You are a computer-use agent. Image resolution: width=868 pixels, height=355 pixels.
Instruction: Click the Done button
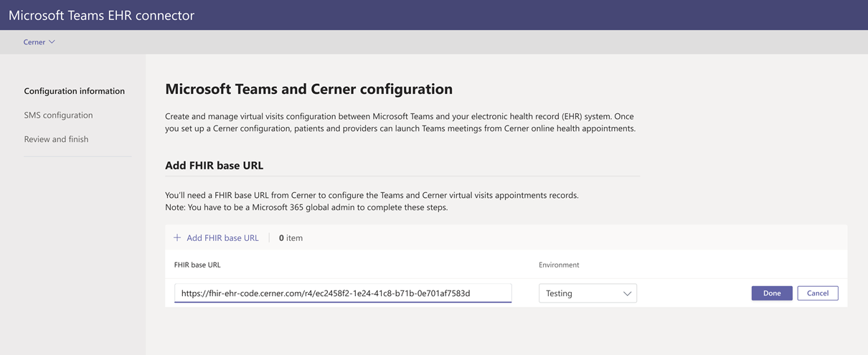(772, 293)
